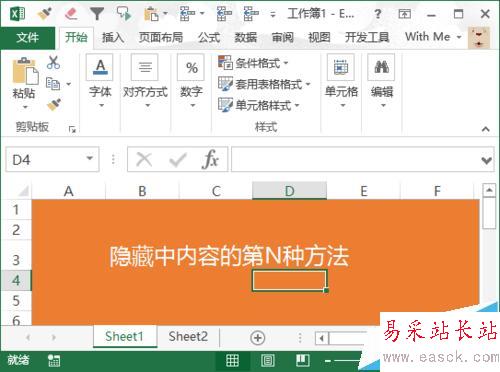Click the macro record icon in status bar

pos(54,361)
